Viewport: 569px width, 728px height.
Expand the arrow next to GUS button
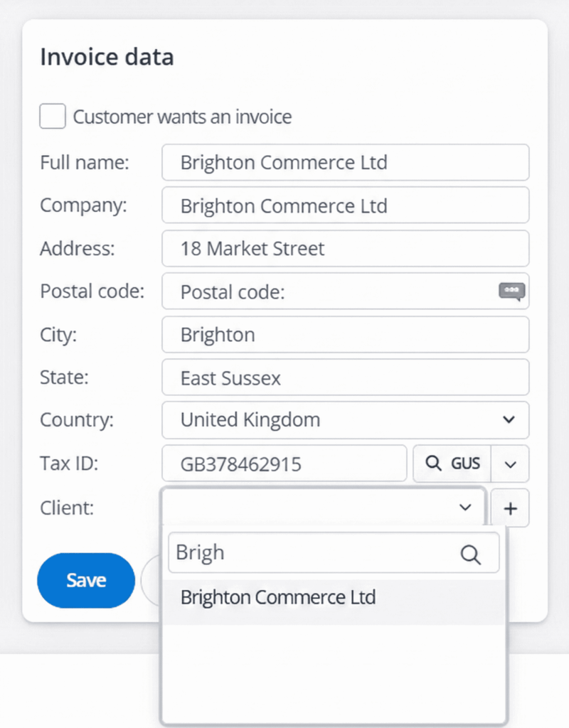point(510,464)
